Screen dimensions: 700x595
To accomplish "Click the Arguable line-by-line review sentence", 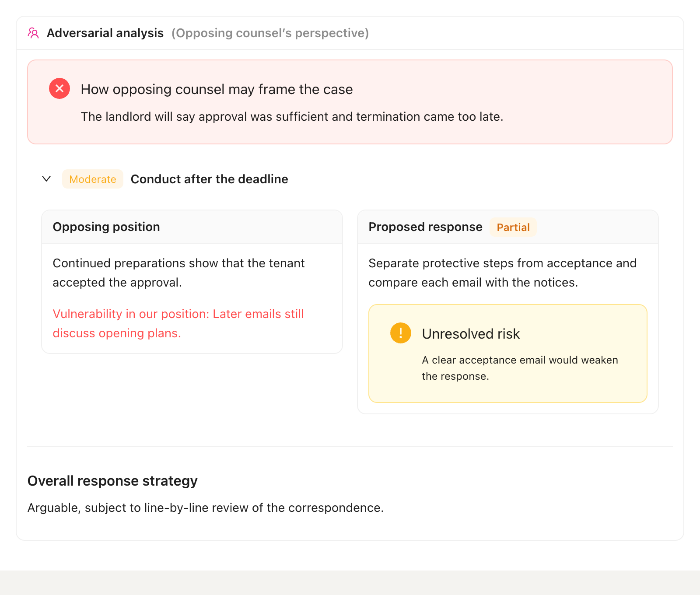I will point(206,507).
